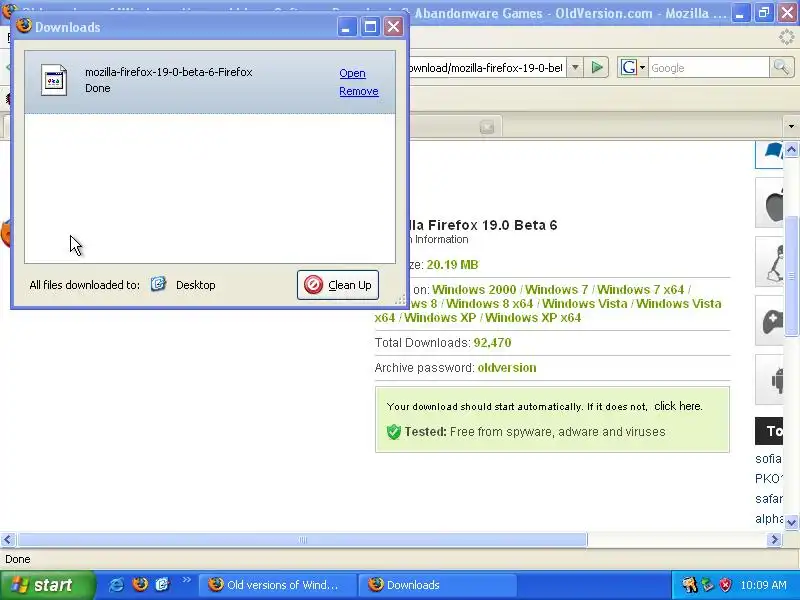Click the third Quick Launch icon
Viewport: 800px width, 600px height.
click(163, 585)
